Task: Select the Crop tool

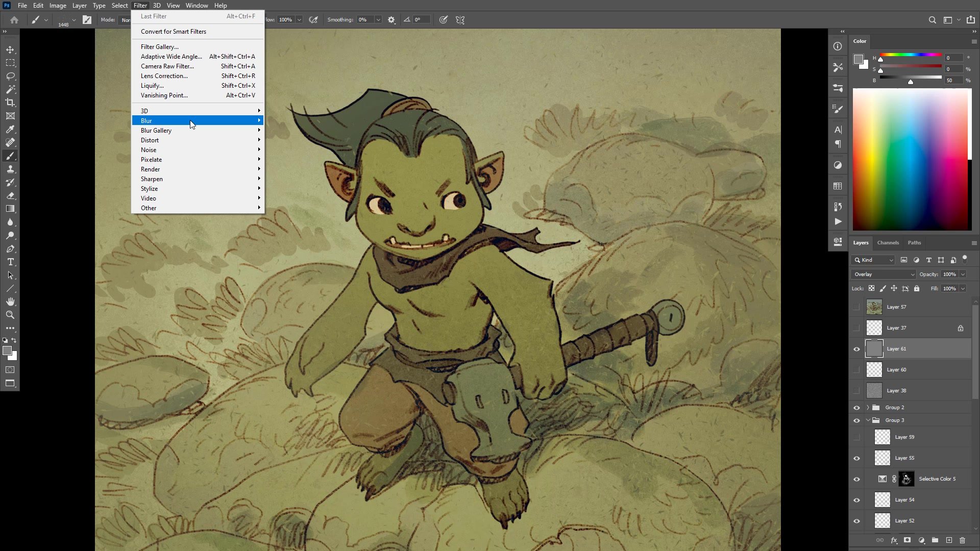Action: click(10, 103)
